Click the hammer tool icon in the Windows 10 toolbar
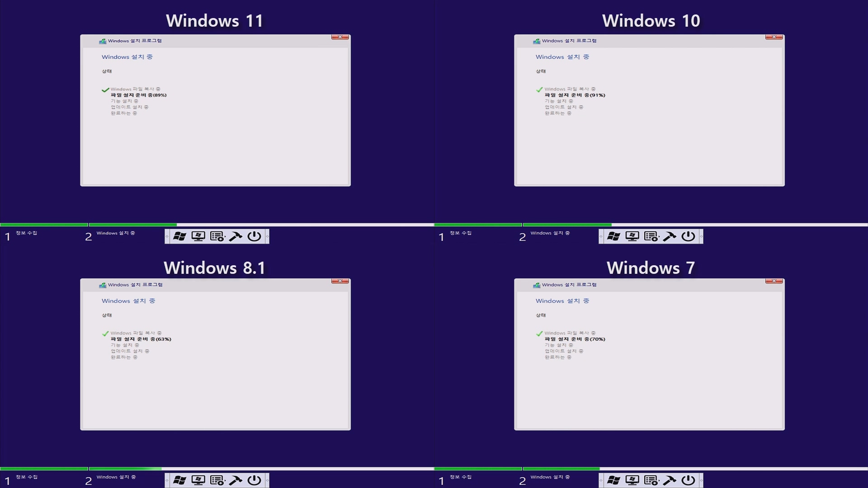Screen dimensions: 868x488 point(670,236)
